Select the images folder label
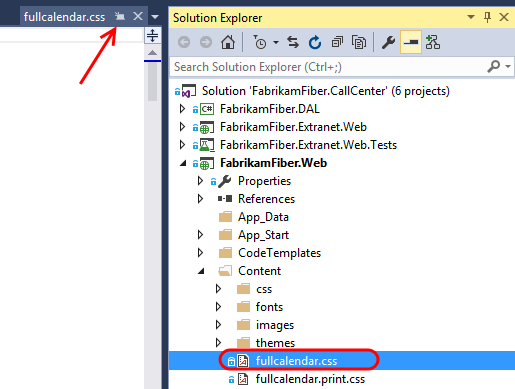515x389 pixels. [x=275, y=325]
